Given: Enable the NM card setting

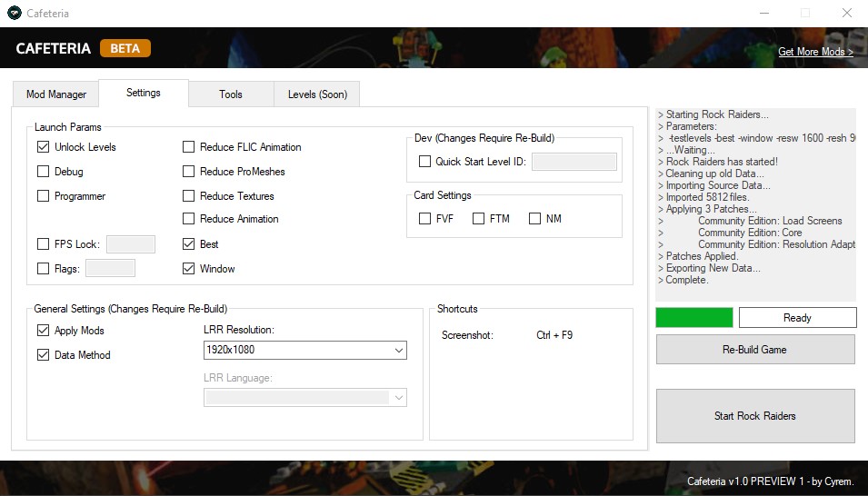Looking at the screenshot, I should point(534,219).
